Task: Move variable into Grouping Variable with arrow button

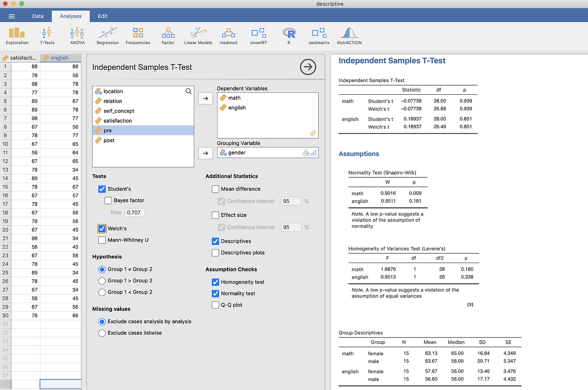Action: (x=205, y=153)
